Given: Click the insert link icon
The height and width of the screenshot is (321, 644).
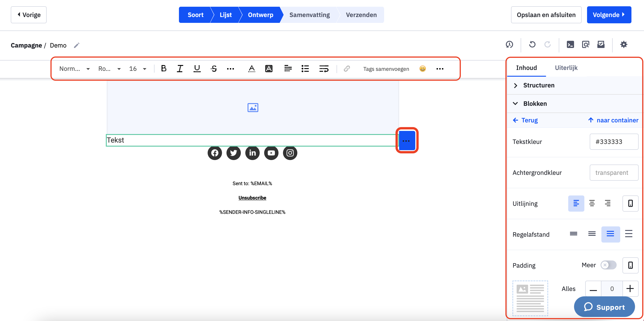Looking at the screenshot, I should (x=347, y=69).
